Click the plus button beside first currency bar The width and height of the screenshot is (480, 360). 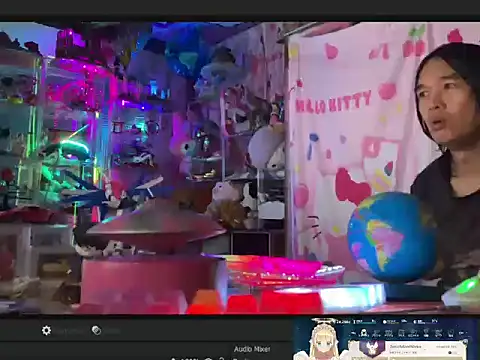(x=373, y=321)
